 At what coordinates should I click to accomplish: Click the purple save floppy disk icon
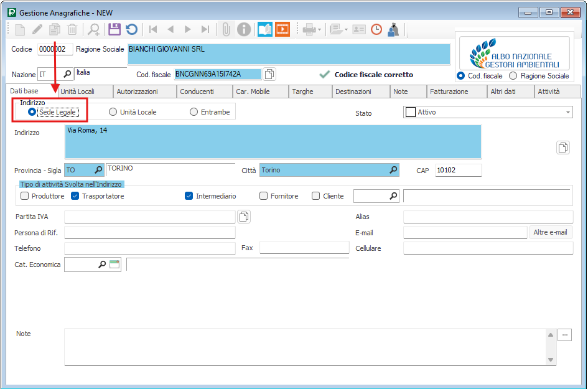pos(114,29)
